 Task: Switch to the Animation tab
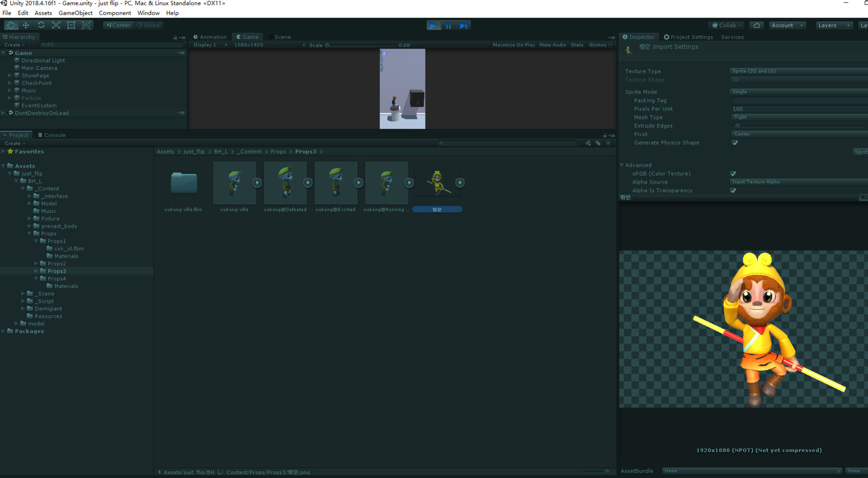tap(210, 37)
